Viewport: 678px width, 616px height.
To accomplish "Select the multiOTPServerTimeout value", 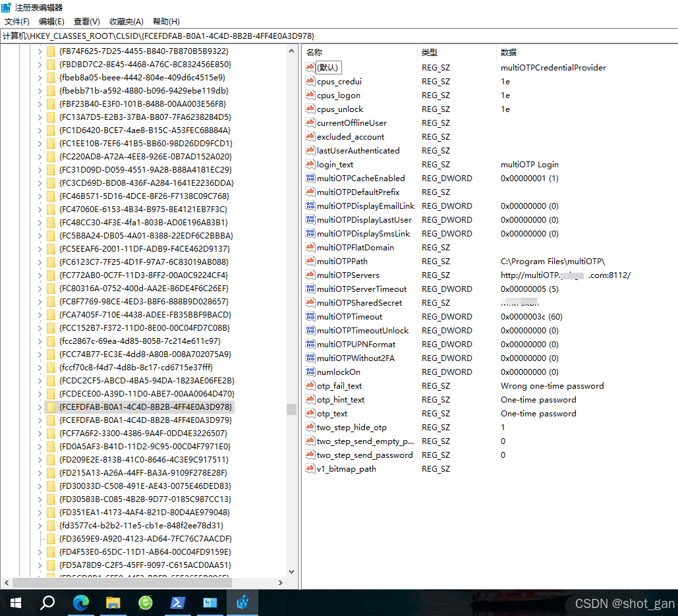I will (362, 289).
